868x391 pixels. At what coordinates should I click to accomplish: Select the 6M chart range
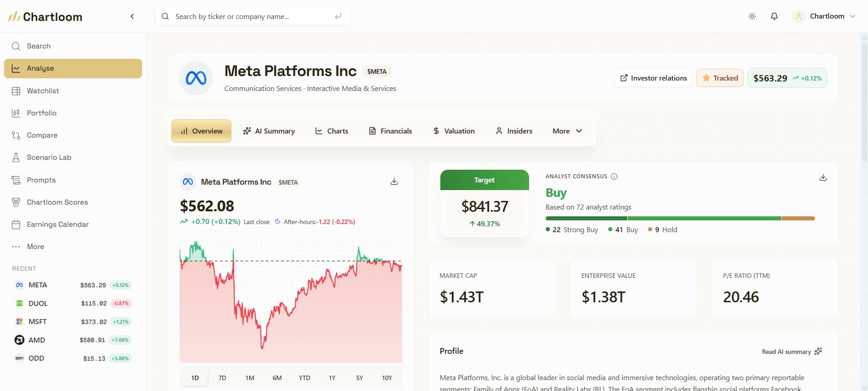(x=277, y=378)
